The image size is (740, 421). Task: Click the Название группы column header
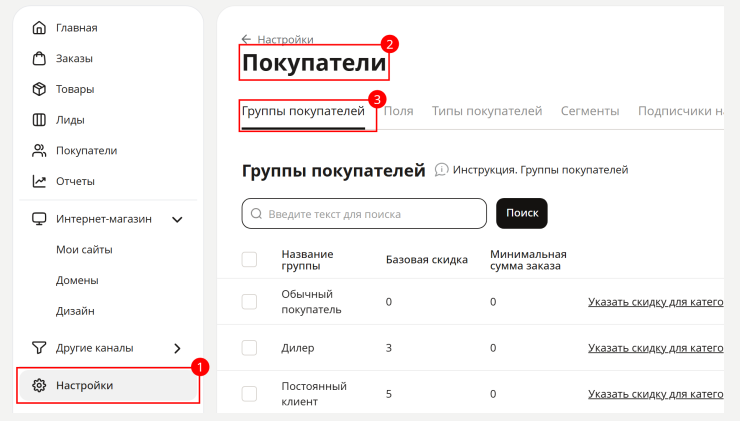point(307,260)
